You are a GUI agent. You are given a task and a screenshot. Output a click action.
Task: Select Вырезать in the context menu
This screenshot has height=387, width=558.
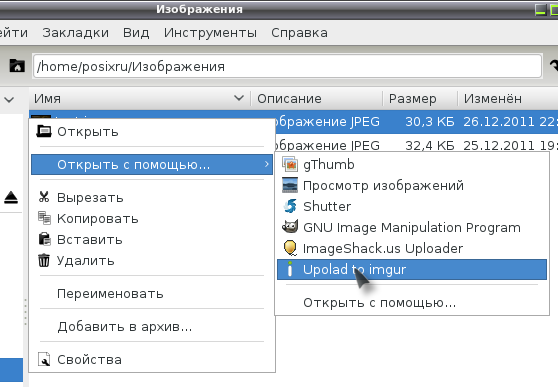(152, 197)
